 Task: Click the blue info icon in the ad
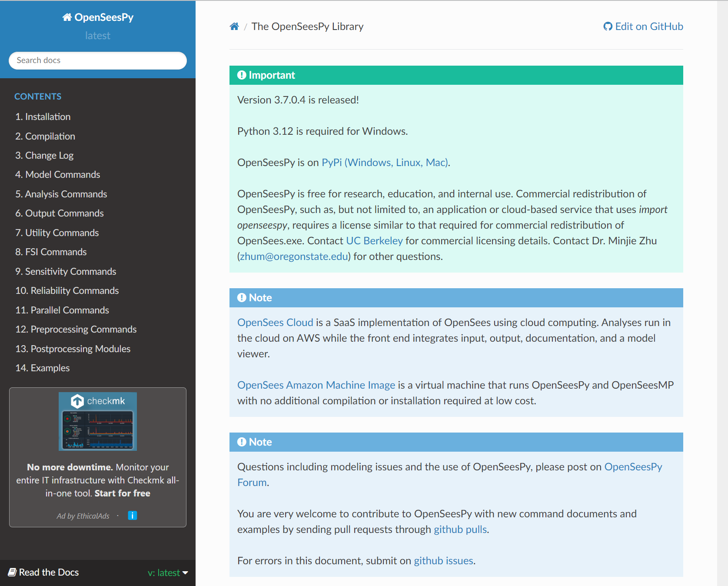click(133, 516)
